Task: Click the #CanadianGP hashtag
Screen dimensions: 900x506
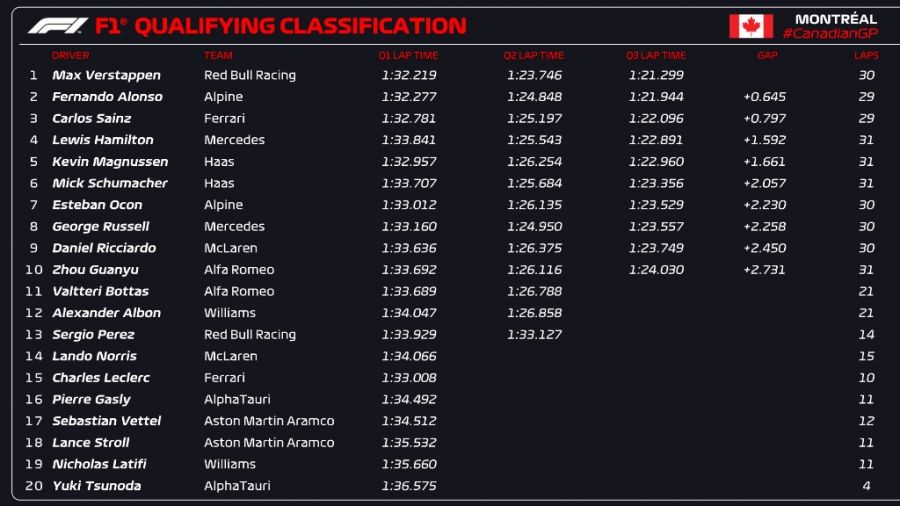Action: pyautogui.click(x=829, y=34)
